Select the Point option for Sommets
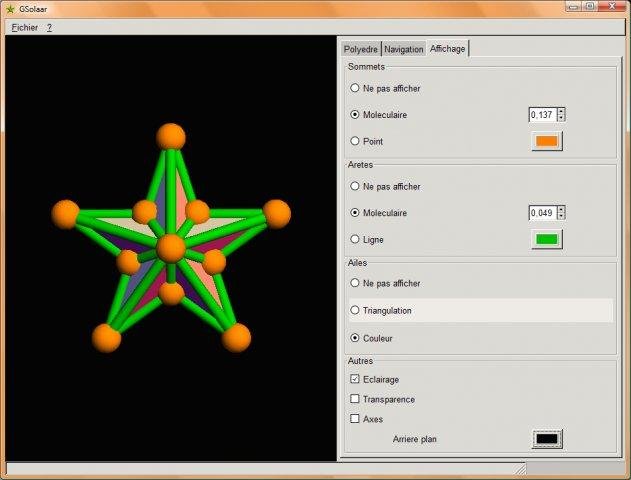Screen dimensions: 631x480 click(355, 142)
